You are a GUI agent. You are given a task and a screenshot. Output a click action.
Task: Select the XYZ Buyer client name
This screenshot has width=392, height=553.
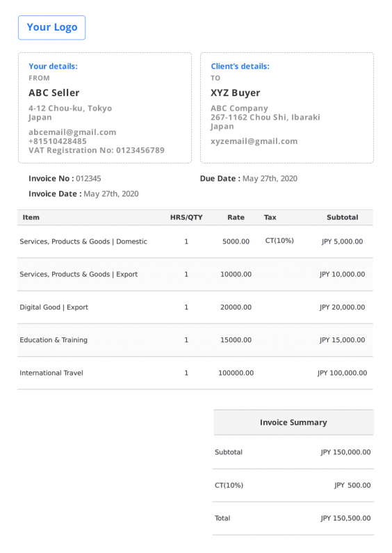236,93
